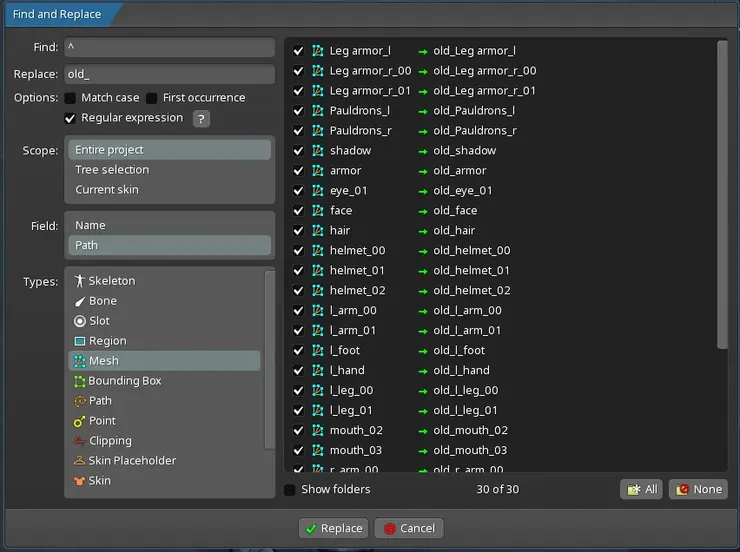This screenshot has height=552, width=740.
Task: Set scope to Entire project
Action: (x=169, y=150)
